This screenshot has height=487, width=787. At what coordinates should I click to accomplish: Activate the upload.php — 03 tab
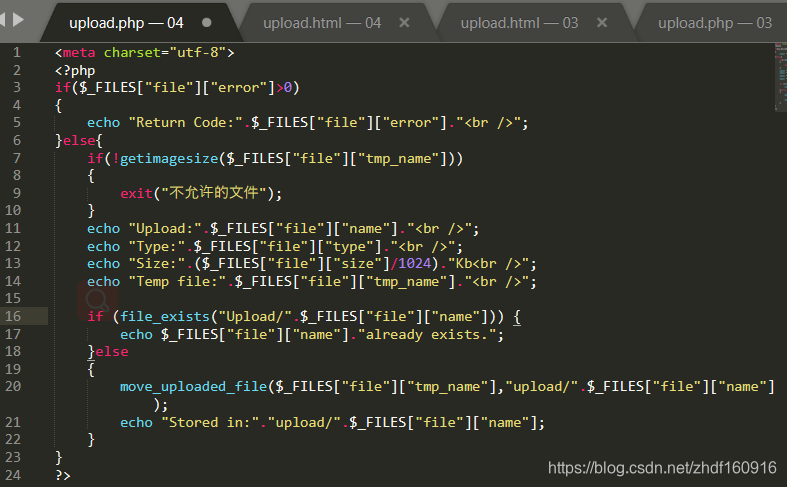click(714, 22)
